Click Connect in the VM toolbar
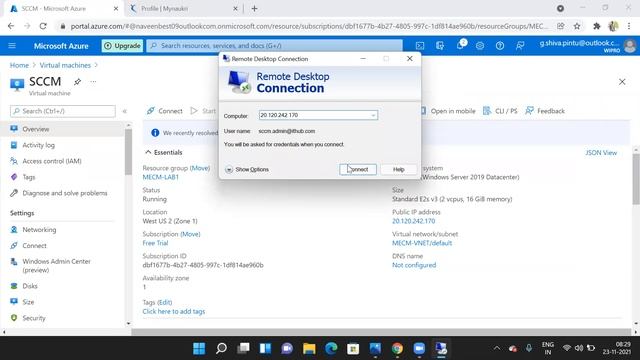Viewport: 640px width, 360px height. coord(164,111)
